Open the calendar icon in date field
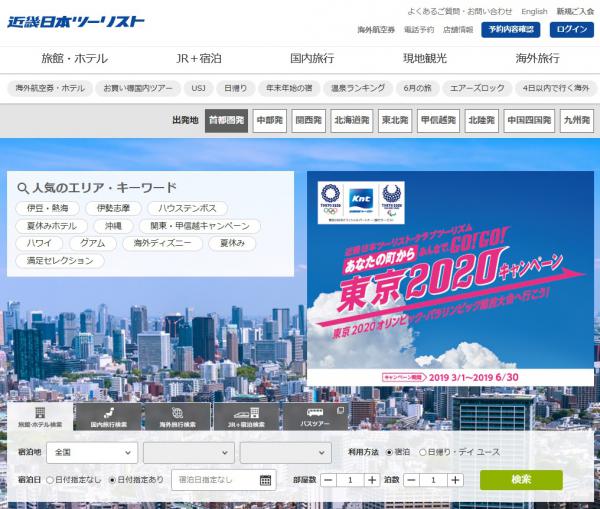 pyautogui.click(x=265, y=480)
